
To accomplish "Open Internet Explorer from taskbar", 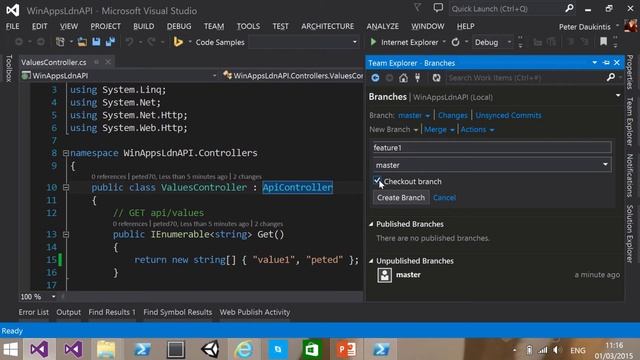I will [x=244, y=349].
